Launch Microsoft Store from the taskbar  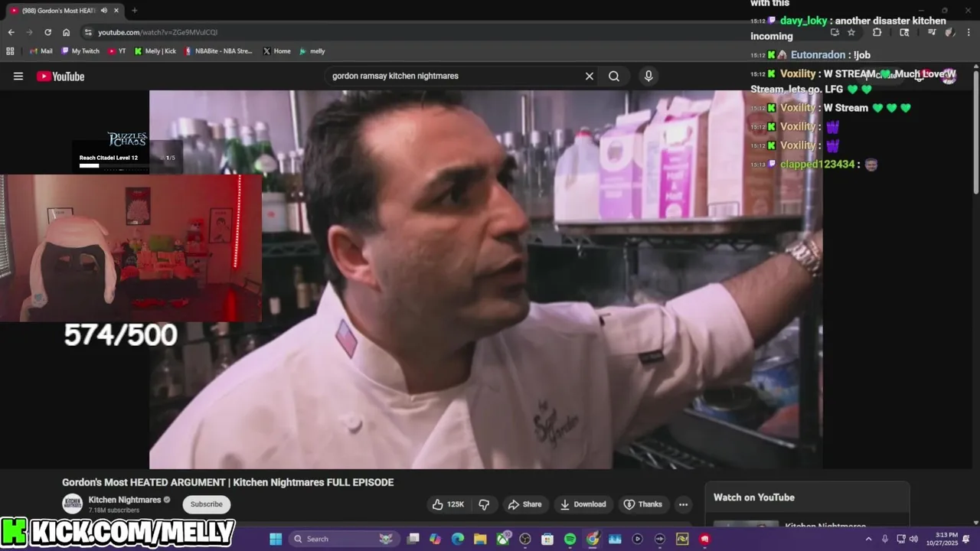[x=547, y=539]
